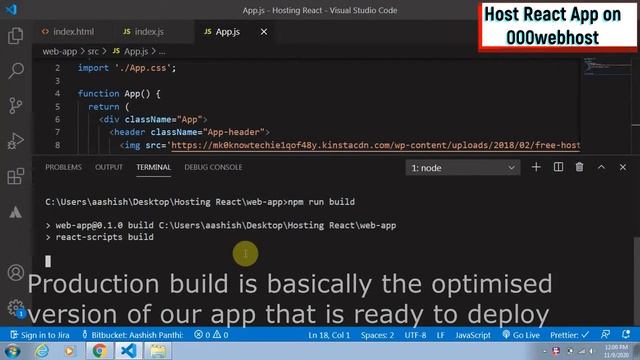Click src folder in the breadcrumb
Image resolution: width=640 pixels, height=360 pixels.
pos(93,51)
